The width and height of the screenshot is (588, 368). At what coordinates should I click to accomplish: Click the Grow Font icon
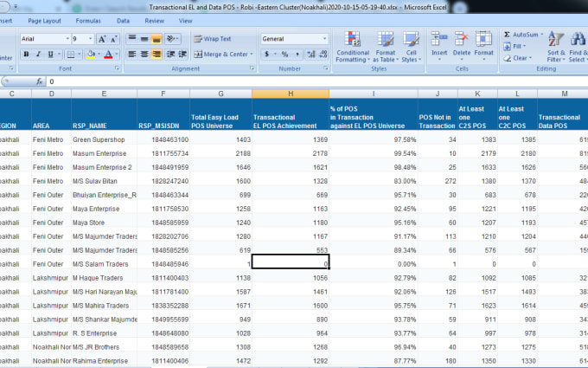[x=102, y=39]
